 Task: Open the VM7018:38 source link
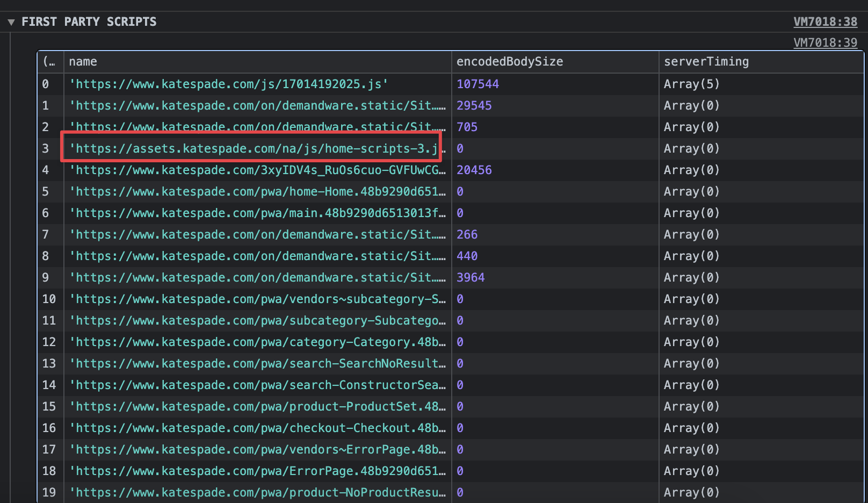coord(825,21)
